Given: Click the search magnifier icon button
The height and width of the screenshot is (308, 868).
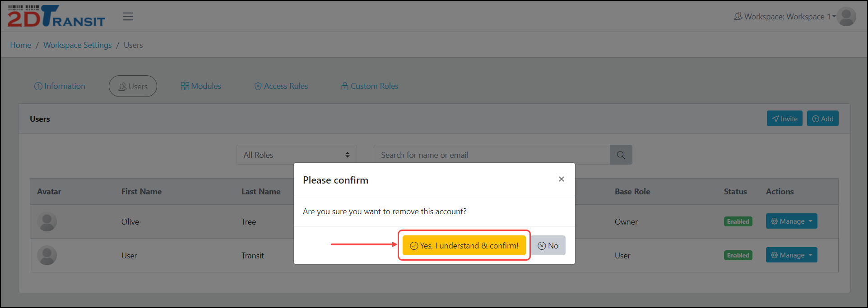Looking at the screenshot, I should pos(621,155).
